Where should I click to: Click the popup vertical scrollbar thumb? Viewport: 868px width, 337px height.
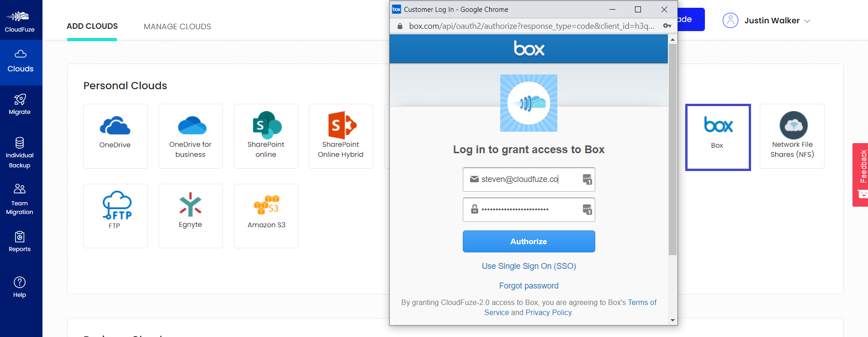pyautogui.click(x=672, y=149)
